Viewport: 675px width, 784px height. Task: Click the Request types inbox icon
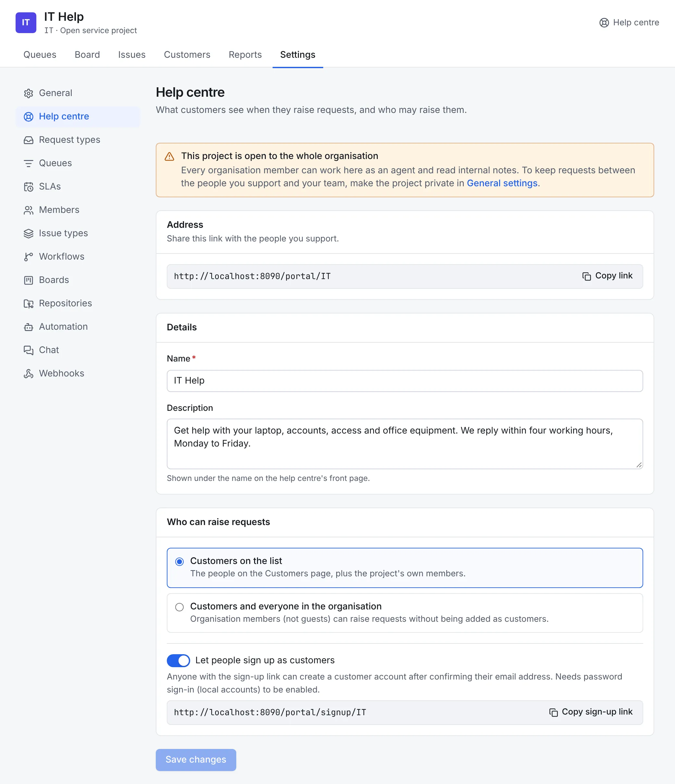tap(28, 140)
